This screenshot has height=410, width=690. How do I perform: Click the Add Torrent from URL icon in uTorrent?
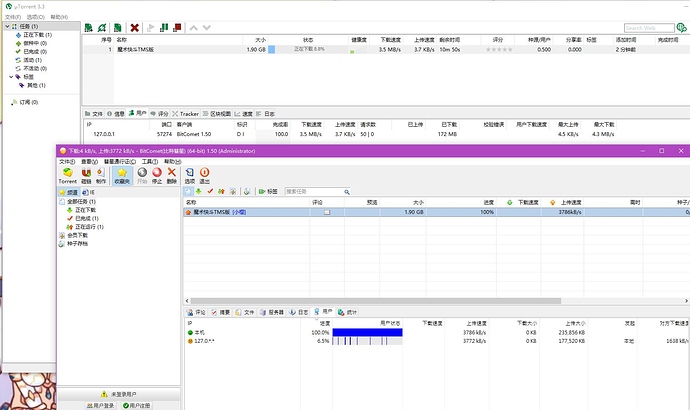[x=102, y=28]
